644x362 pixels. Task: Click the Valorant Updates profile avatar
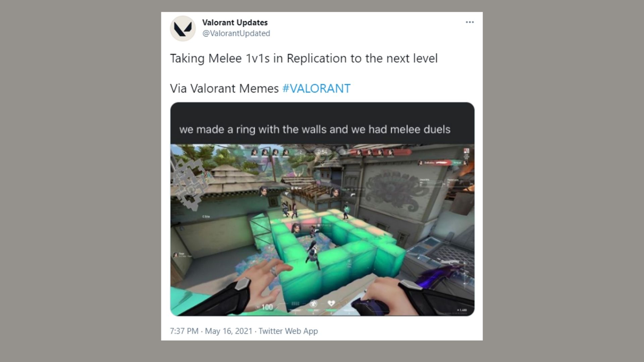183,28
